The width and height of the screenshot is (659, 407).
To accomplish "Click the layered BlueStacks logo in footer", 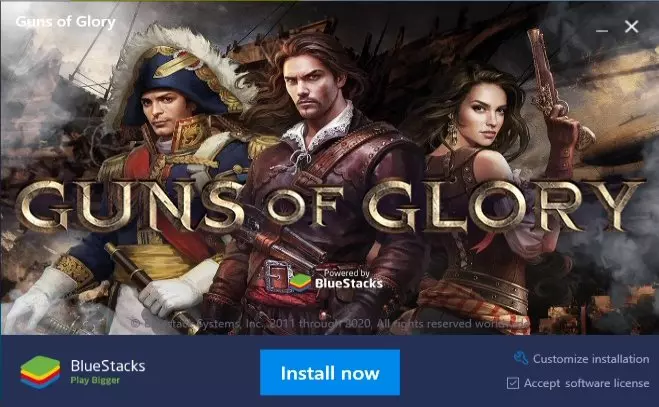I will [40, 372].
